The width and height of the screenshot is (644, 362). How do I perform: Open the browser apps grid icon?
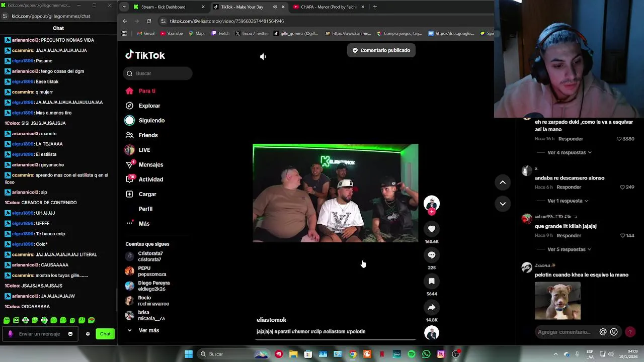(x=124, y=34)
